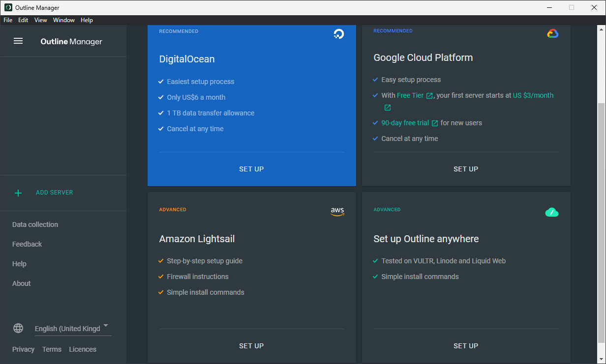Click the globe language icon

coord(18,328)
